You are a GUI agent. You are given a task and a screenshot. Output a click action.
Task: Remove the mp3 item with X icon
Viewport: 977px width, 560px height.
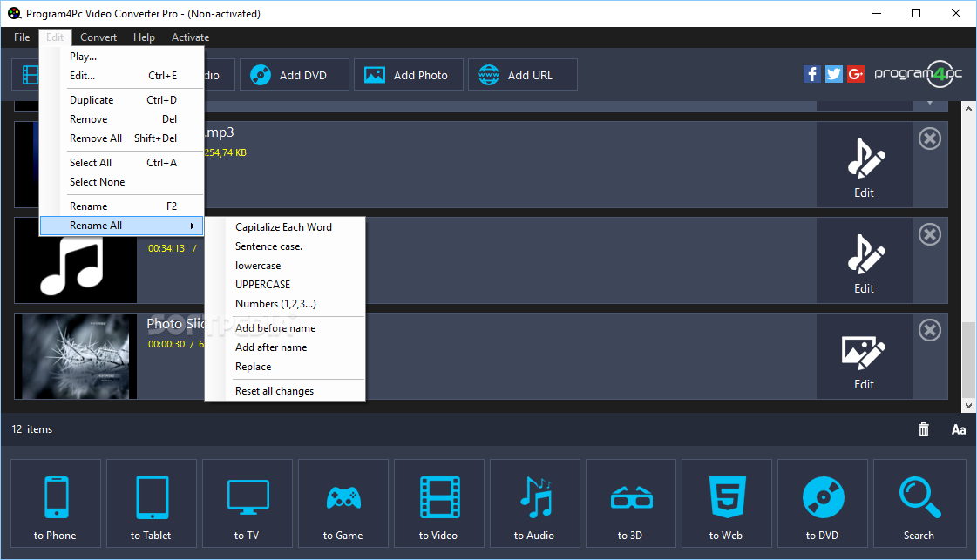(930, 138)
